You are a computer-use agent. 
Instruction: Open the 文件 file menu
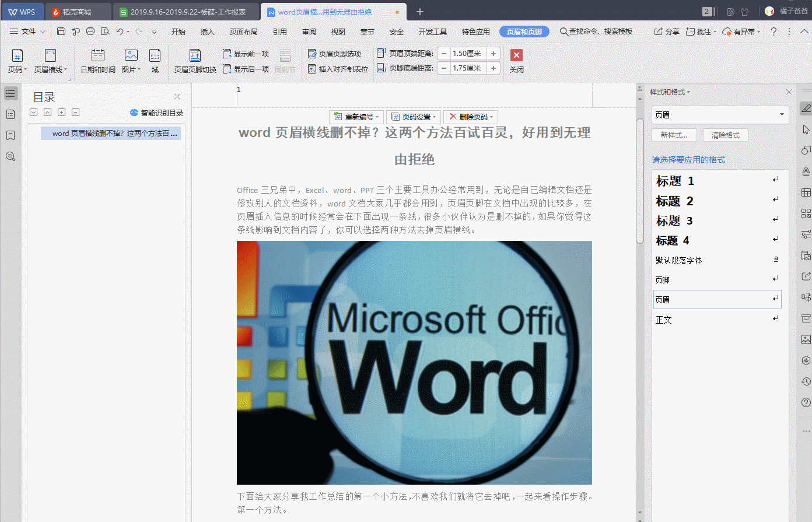point(27,31)
